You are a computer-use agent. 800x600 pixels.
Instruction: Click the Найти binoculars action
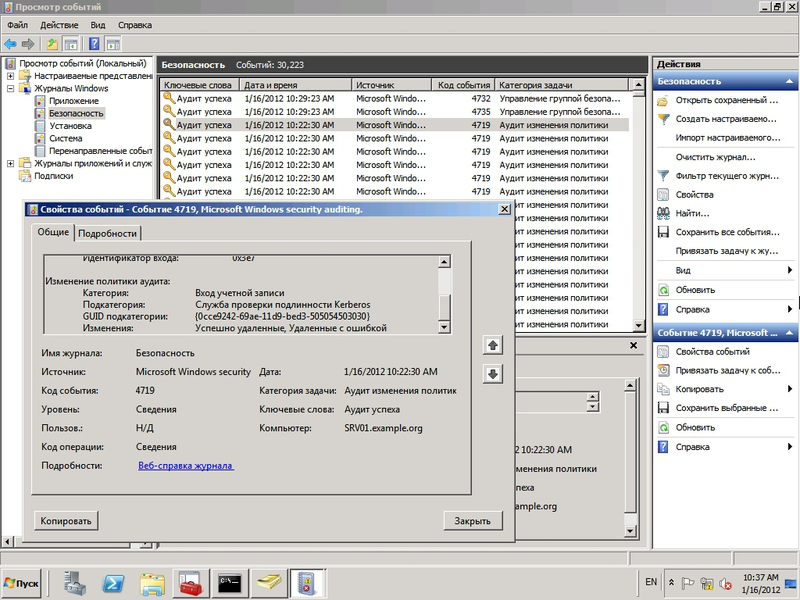[x=692, y=213]
